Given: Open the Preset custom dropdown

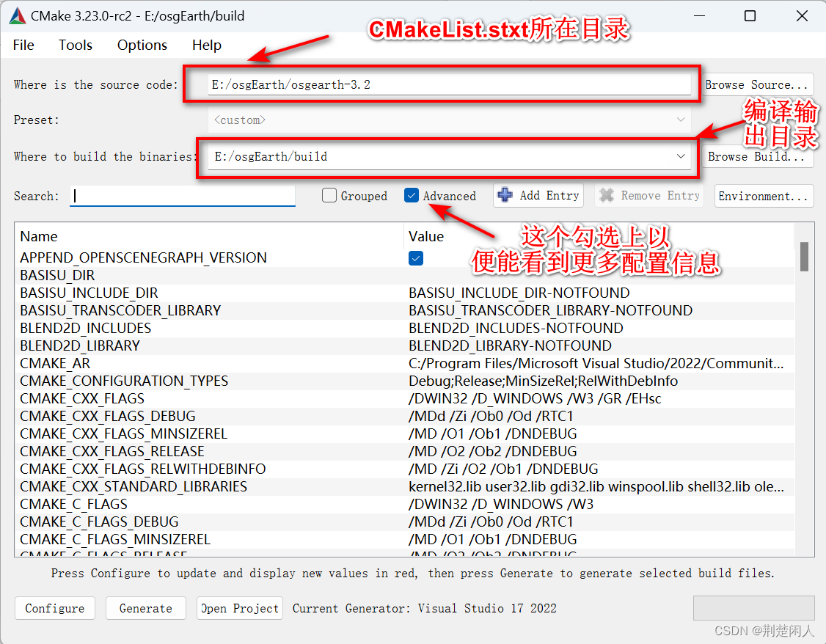Looking at the screenshot, I should click(450, 120).
